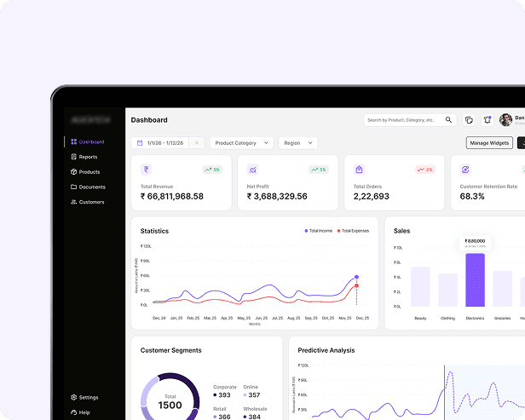Screen dimensions: 525x420
Task: Open Customers in the sidebar
Action: tap(88, 202)
